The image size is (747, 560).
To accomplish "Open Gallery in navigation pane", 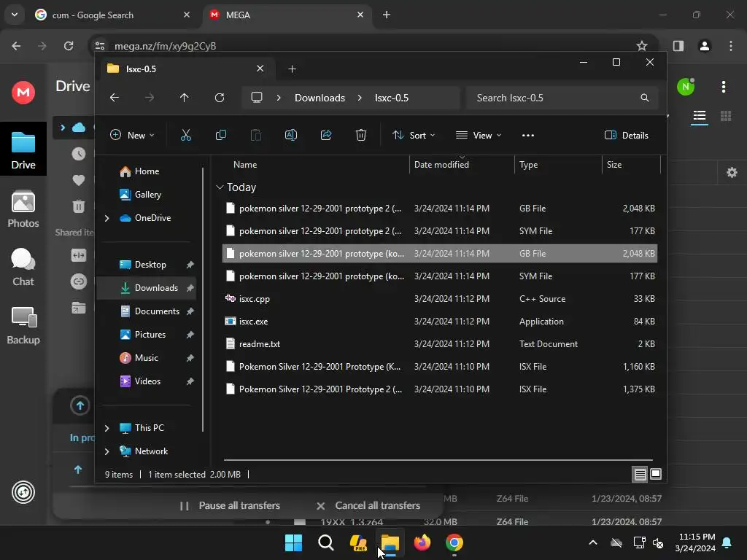I will pos(147,194).
